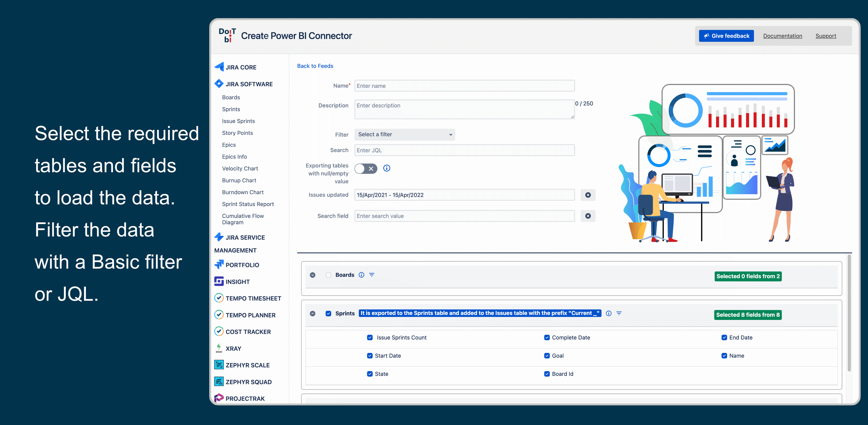Uncheck the Sprints table checkbox
The height and width of the screenshot is (425, 868).
pos(329,313)
